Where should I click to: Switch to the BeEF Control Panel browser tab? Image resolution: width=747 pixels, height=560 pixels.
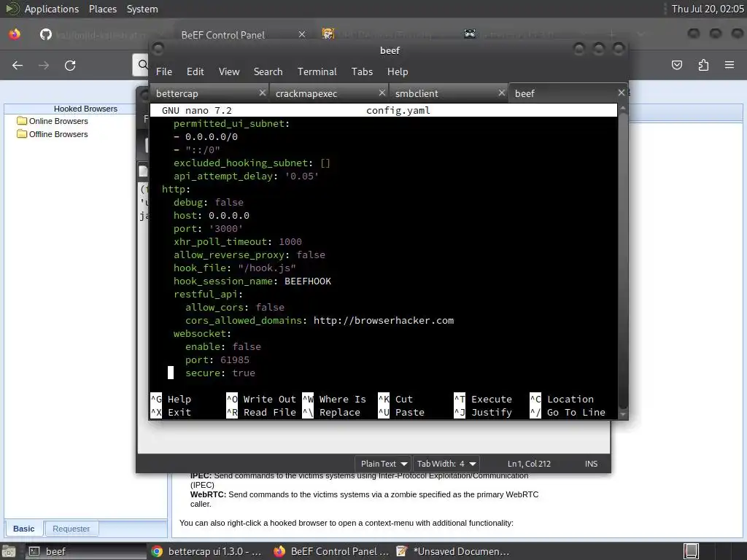click(x=223, y=35)
